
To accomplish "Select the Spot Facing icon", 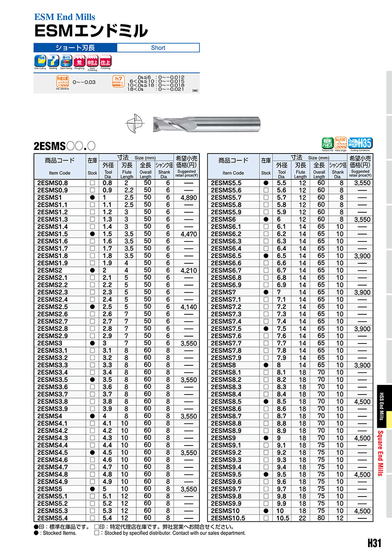I will tap(66, 61).
